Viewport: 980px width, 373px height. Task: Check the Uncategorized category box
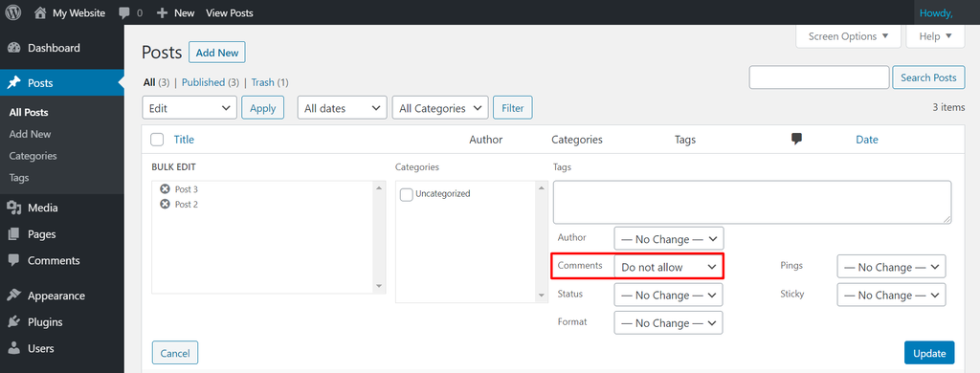[406, 195]
